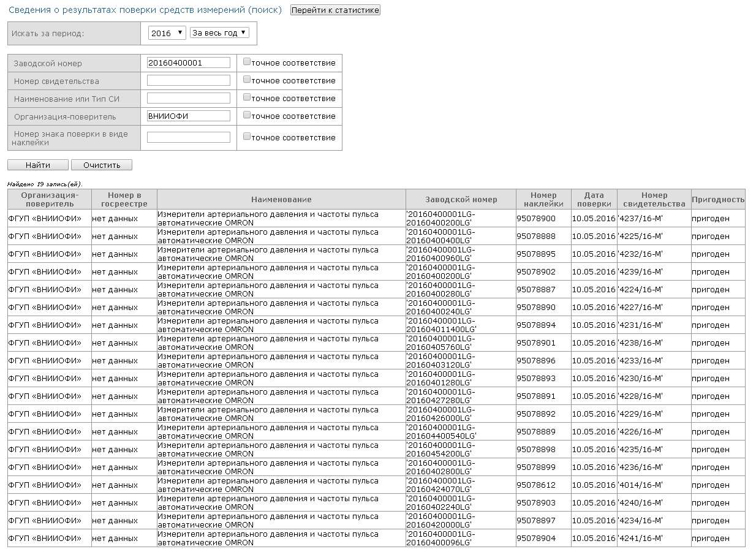
Task: Select certificate number '4237/16-М' cell
Action: [641, 219]
